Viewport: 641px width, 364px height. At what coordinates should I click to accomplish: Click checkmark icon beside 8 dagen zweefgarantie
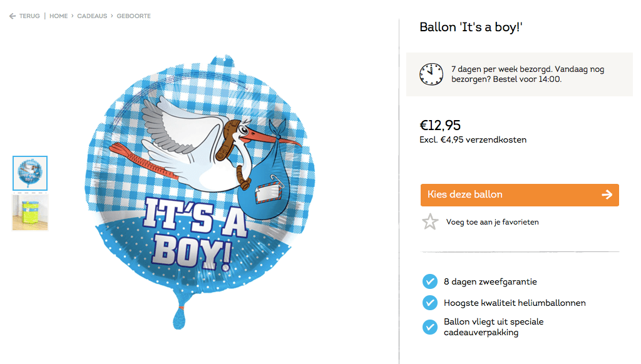click(429, 281)
